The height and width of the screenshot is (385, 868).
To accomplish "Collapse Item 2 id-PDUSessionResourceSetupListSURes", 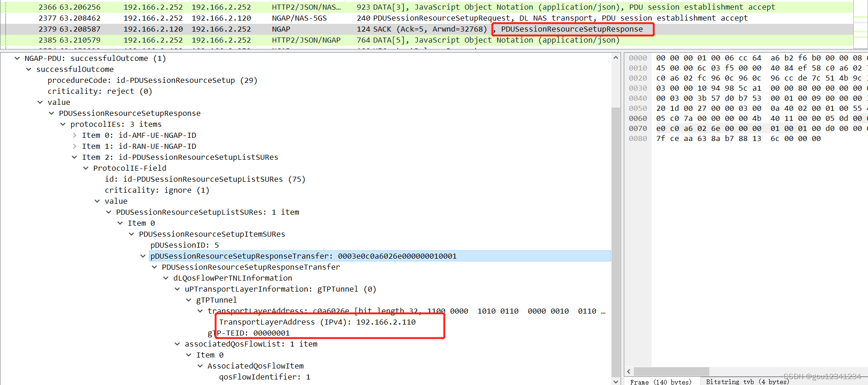I will pyautogui.click(x=75, y=157).
